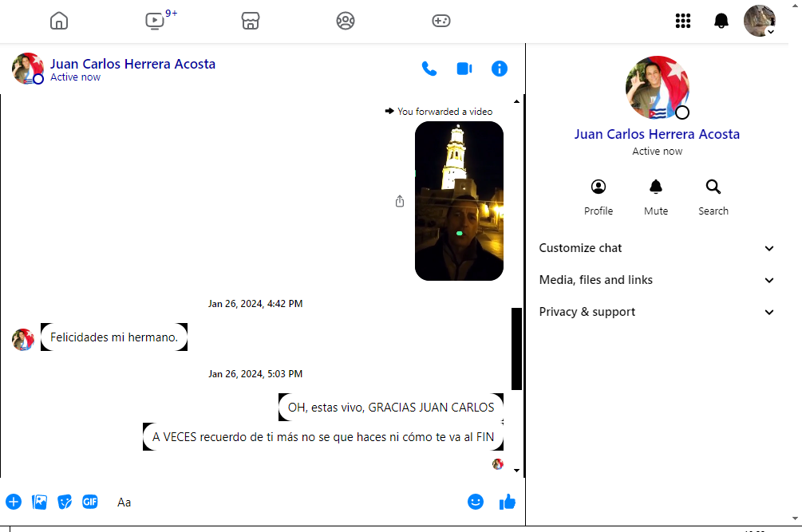Image resolution: width=802 pixels, height=532 pixels.
Task: Open the Groups icon in top bar
Action: click(346, 21)
